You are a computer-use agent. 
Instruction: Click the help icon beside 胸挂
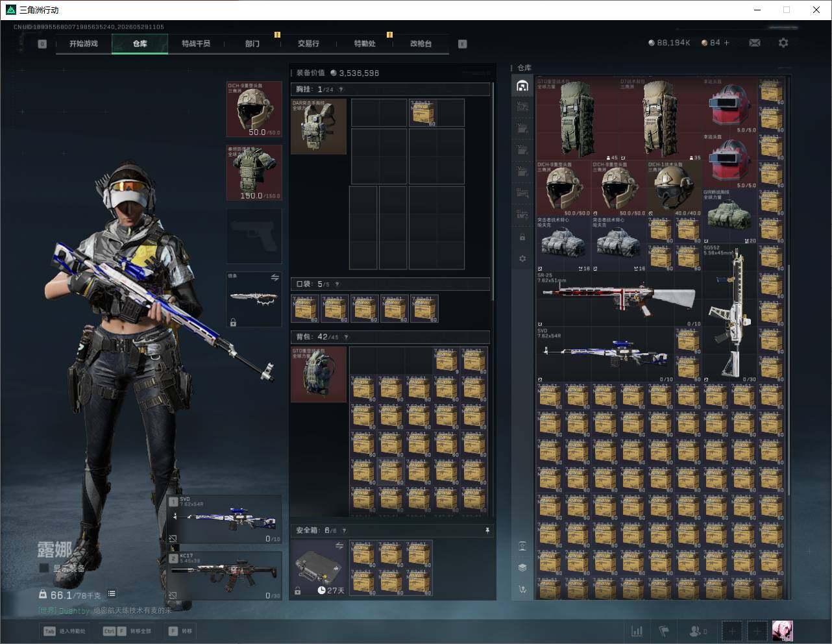tap(341, 90)
